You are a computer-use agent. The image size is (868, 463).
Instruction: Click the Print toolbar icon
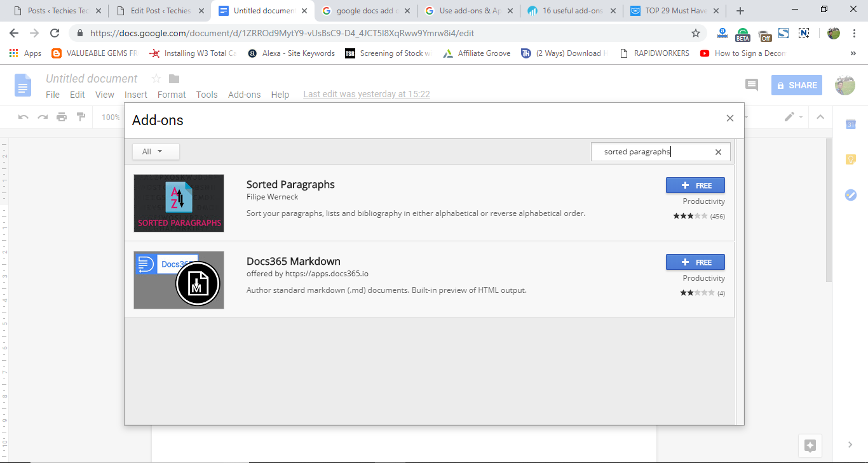[x=62, y=117]
